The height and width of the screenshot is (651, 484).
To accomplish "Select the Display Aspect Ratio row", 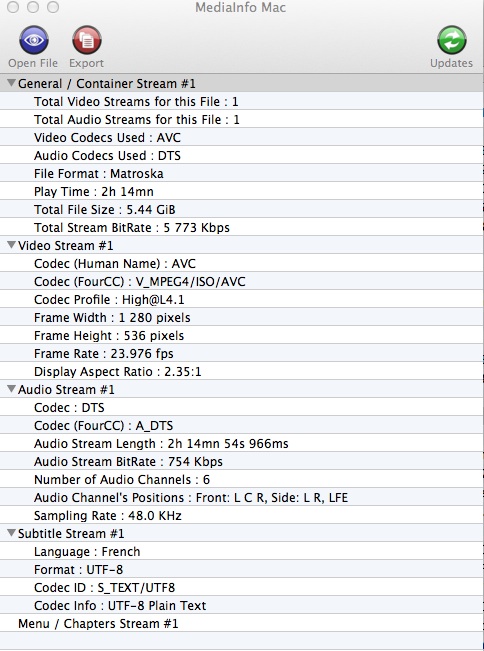I will pos(242,372).
